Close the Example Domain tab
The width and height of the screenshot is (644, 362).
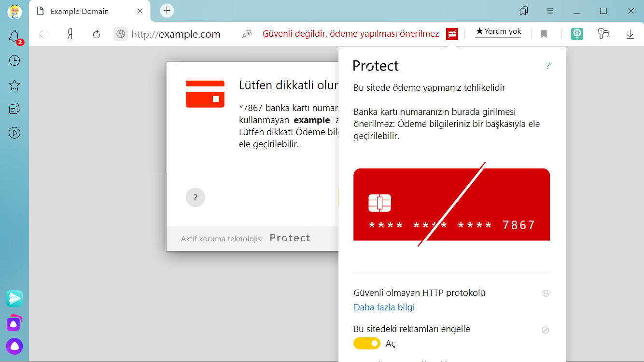click(x=140, y=11)
